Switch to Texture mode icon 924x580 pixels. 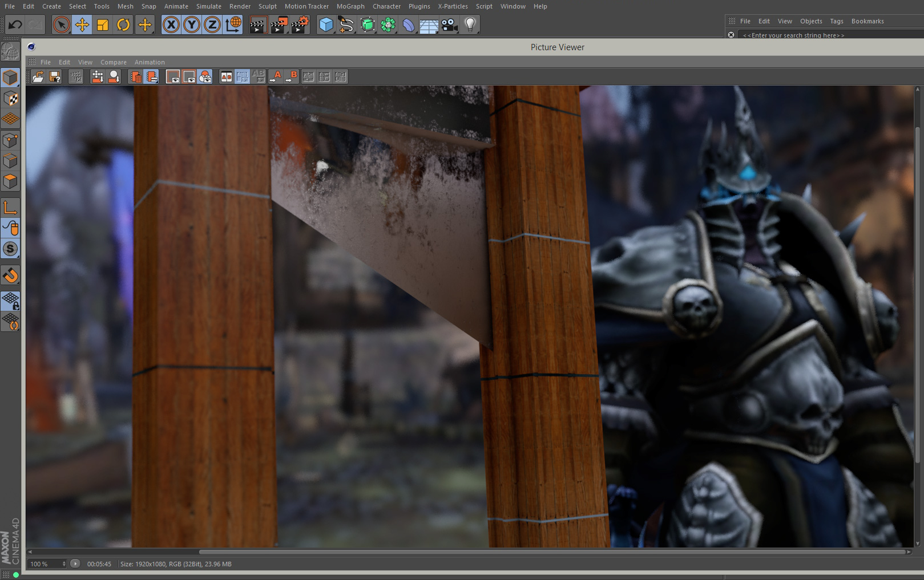(x=10, y=99)
